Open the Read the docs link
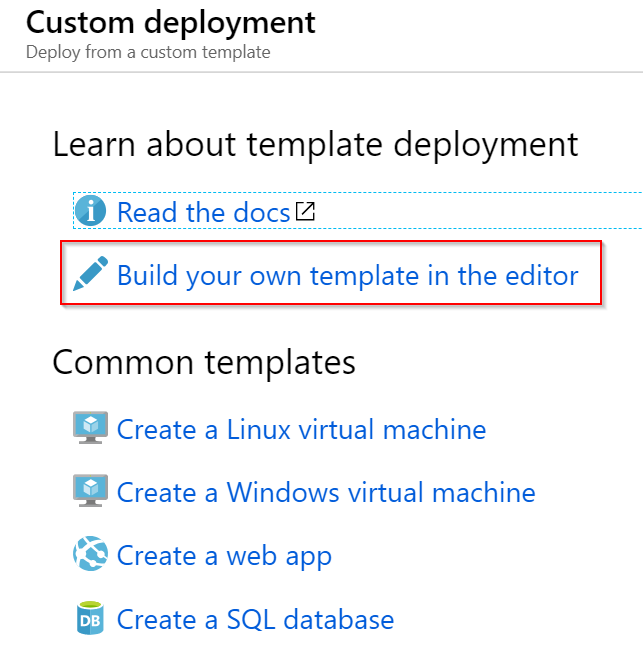 tap(203, 213)
